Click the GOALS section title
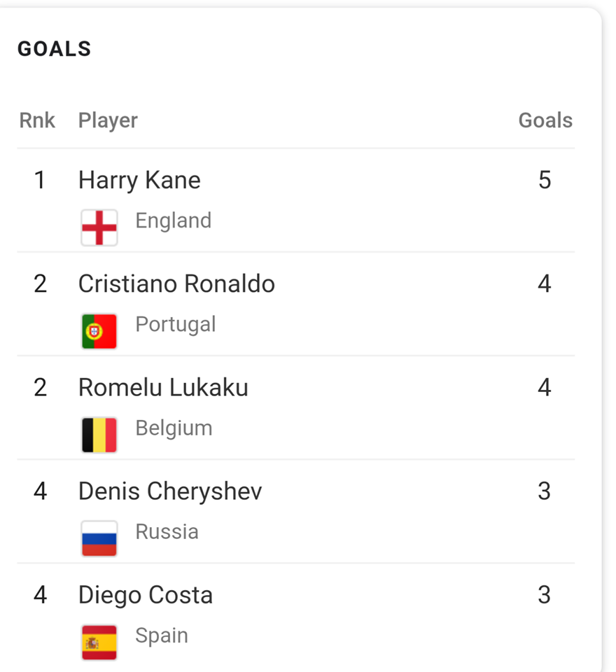 coord(55,49)
